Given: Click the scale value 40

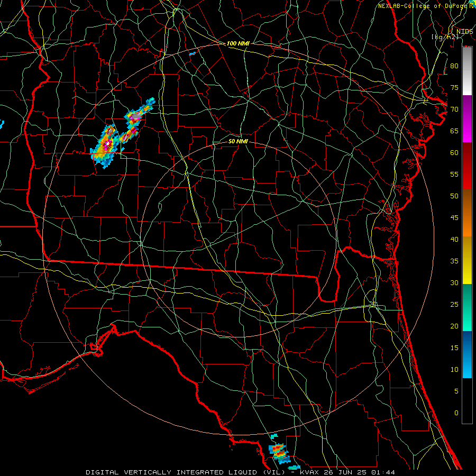Looking at the screenshot, I should pos(454,240).
